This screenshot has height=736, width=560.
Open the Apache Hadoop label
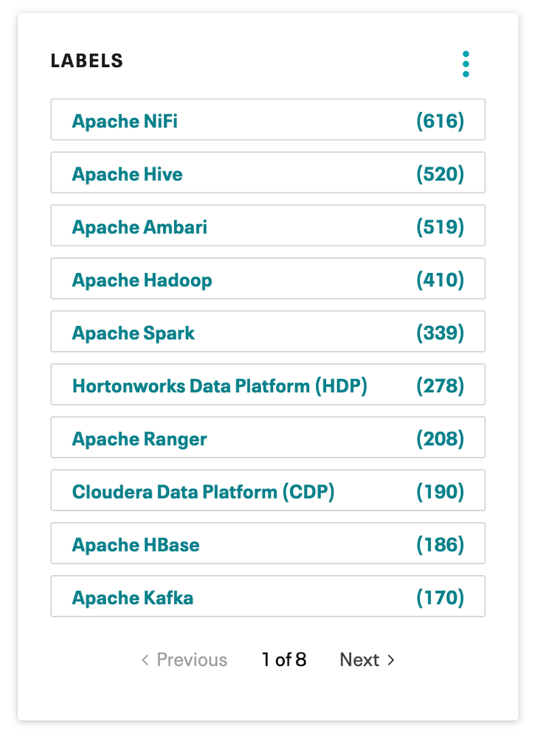coord(142,280)
